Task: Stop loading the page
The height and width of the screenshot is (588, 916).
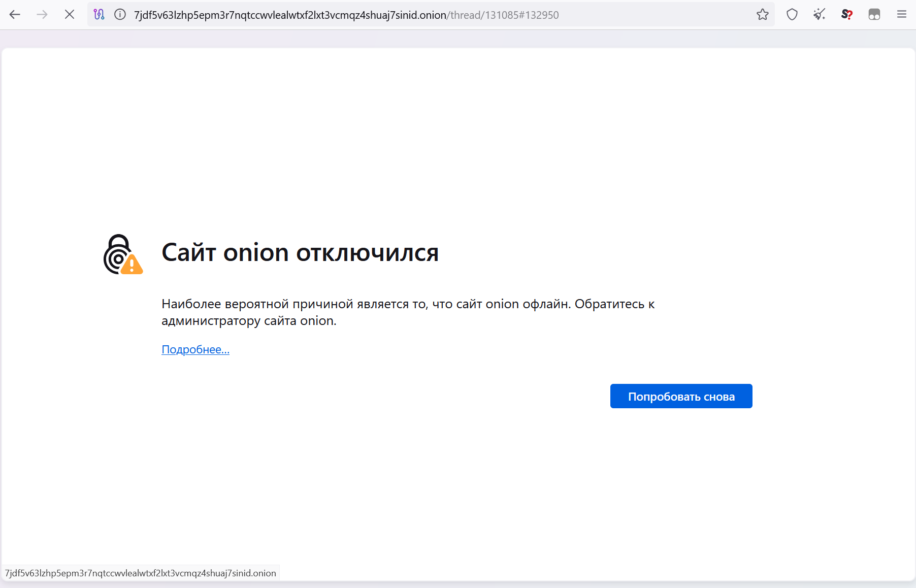Action: click(x=70, y=15)
